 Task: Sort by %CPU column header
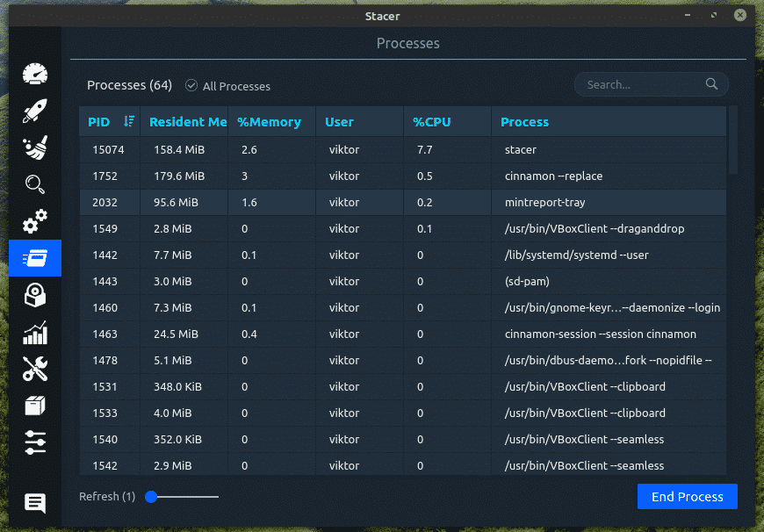432,122
